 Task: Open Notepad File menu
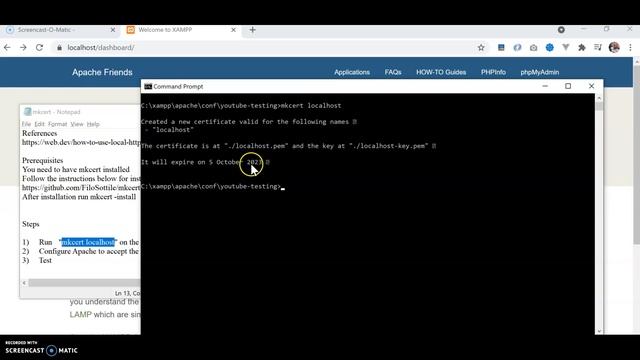(x=26, y=124)
